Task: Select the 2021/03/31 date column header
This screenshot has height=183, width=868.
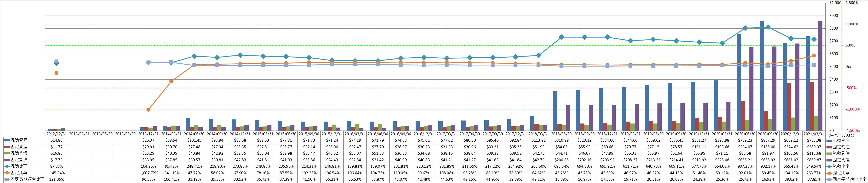Action: point(814,134)
